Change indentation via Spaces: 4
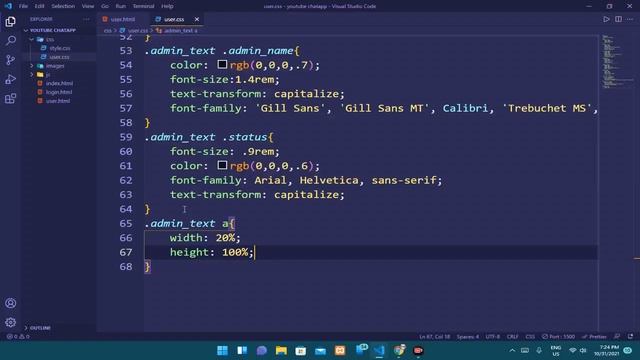The image size is (640, 360). click(x=468, y=336)
